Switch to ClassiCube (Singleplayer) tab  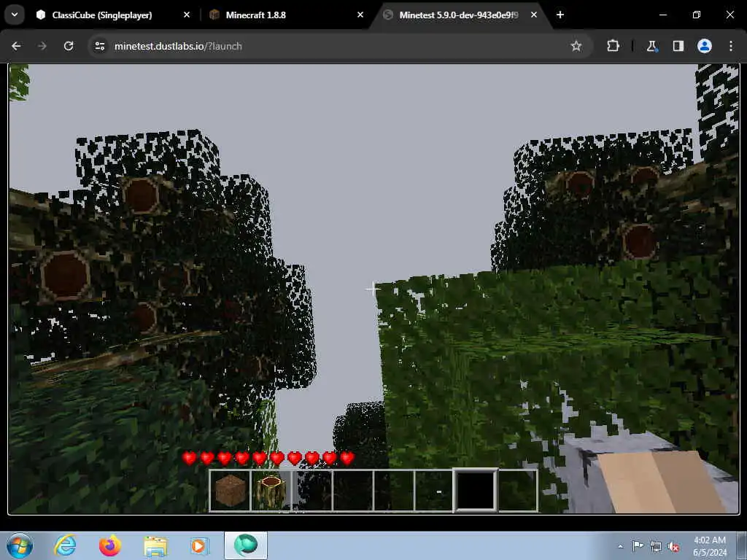click(102, 15)
